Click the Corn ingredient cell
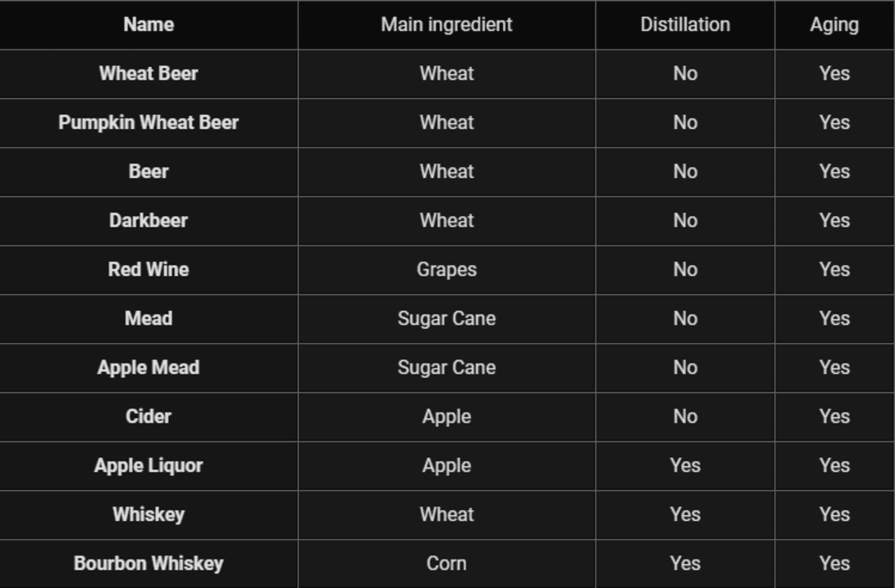 pyautogui.click(x=447, y=564)
